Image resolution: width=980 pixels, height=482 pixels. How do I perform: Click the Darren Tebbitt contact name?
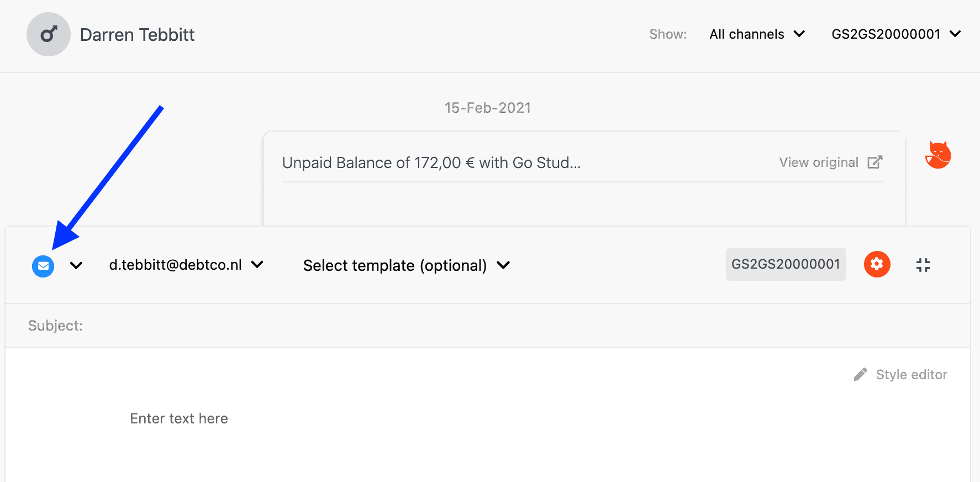pos(138,35)
